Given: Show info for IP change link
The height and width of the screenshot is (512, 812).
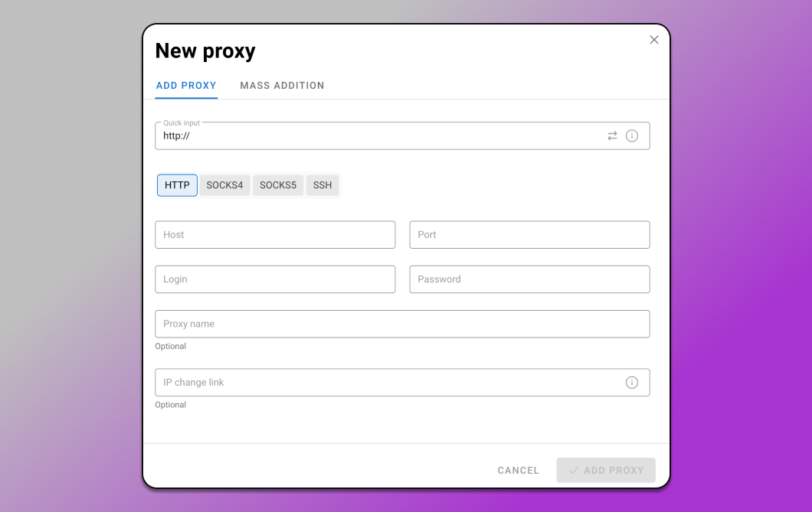Looking at the screenshot, I should 632,382.
